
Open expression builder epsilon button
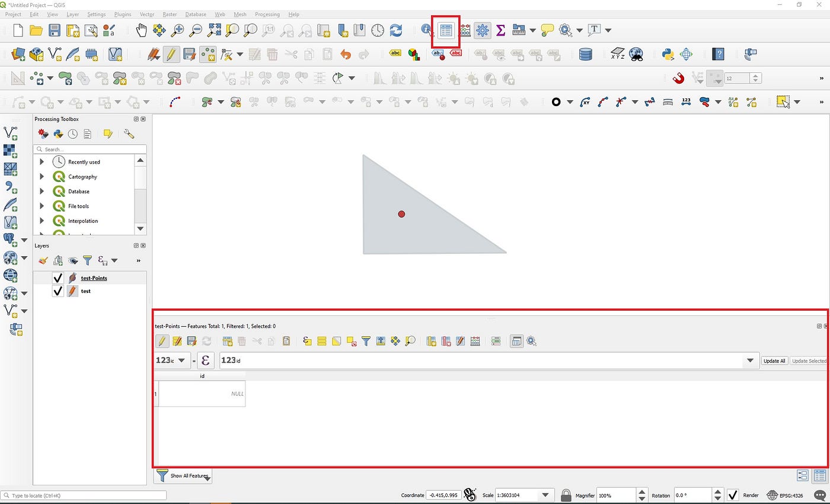point(205,360)
